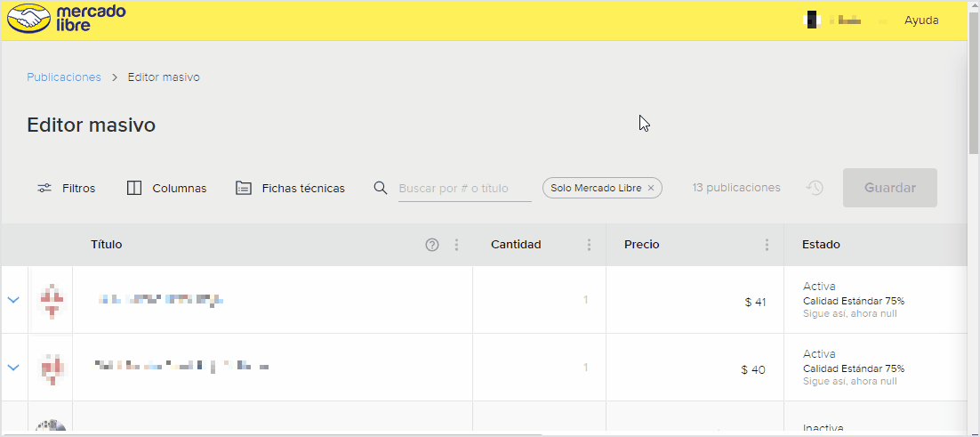The width and height of the screenshot is (980, 437).
Task: Edit the price cell showing $ 40
Action: pos(695,368)
